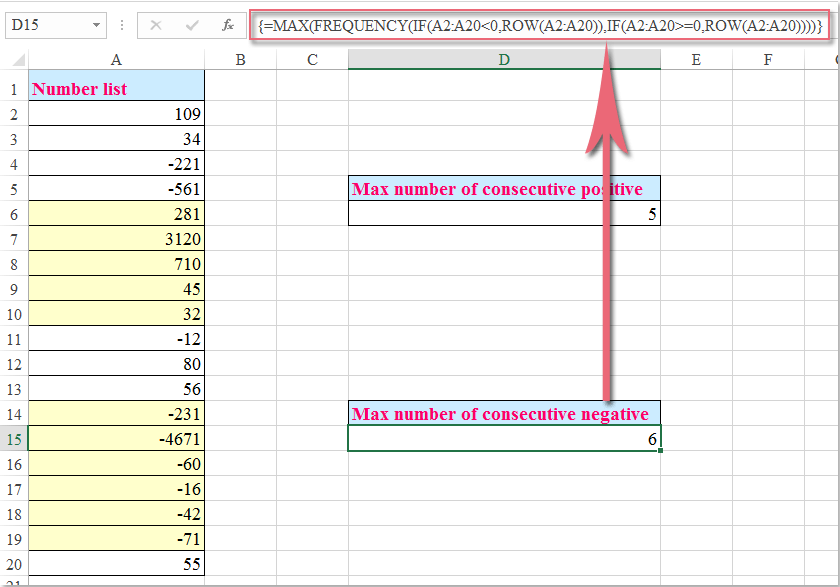Click the Number list header cell A1
840x587 pixels.
pos(116,87)
